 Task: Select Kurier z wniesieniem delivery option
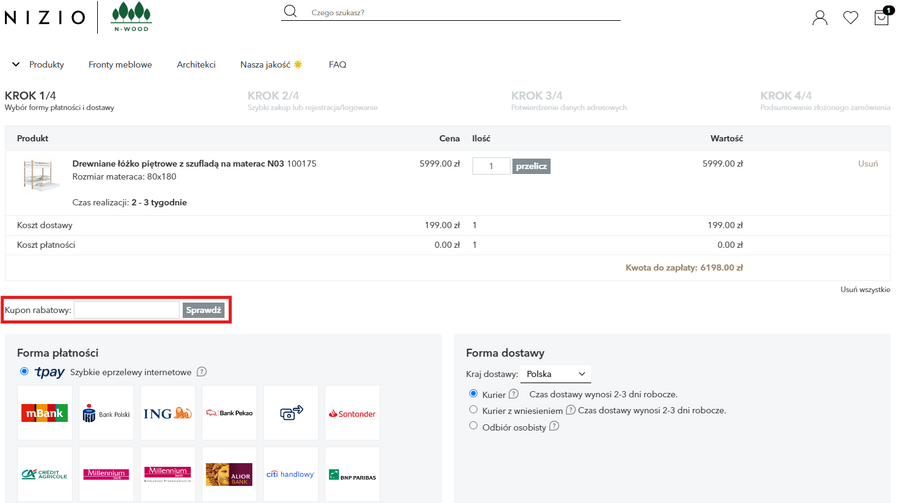coord(474,410)
